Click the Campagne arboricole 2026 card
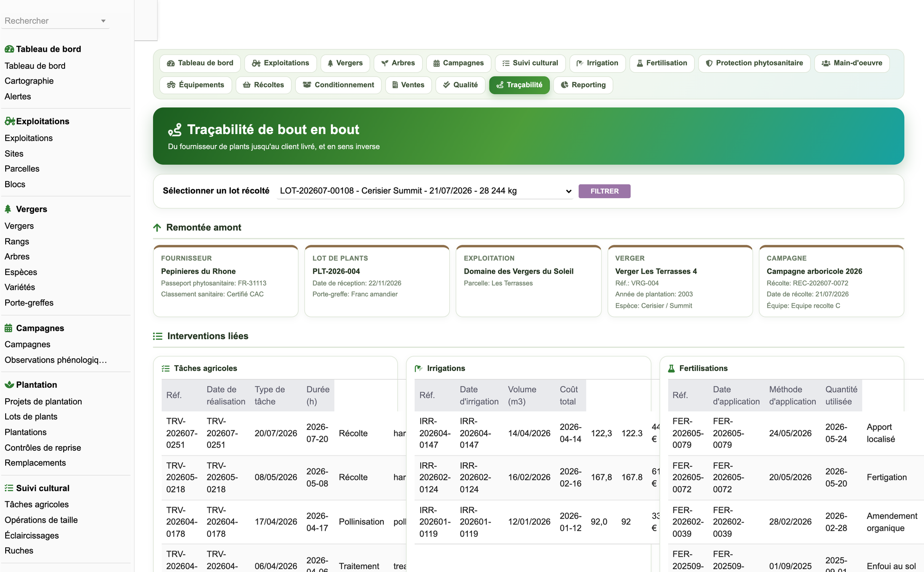The image size is (924, 572). [x=831, y=281]
